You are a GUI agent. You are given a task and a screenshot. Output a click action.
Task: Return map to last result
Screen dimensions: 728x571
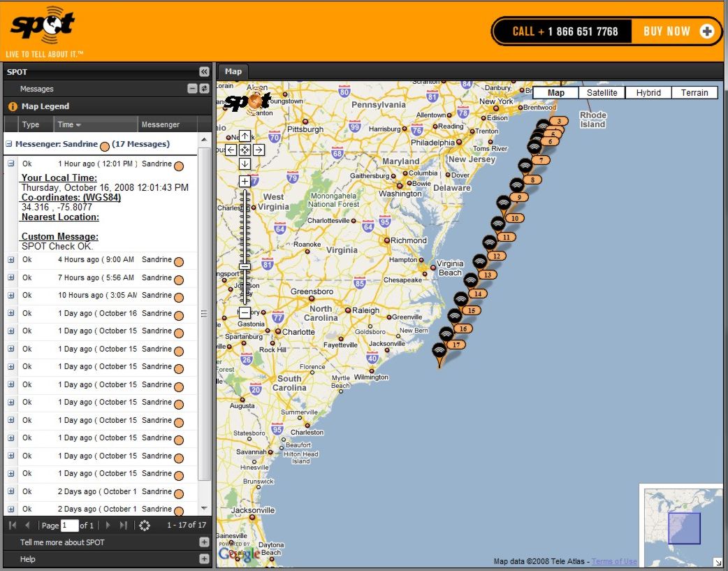(245, 150)
